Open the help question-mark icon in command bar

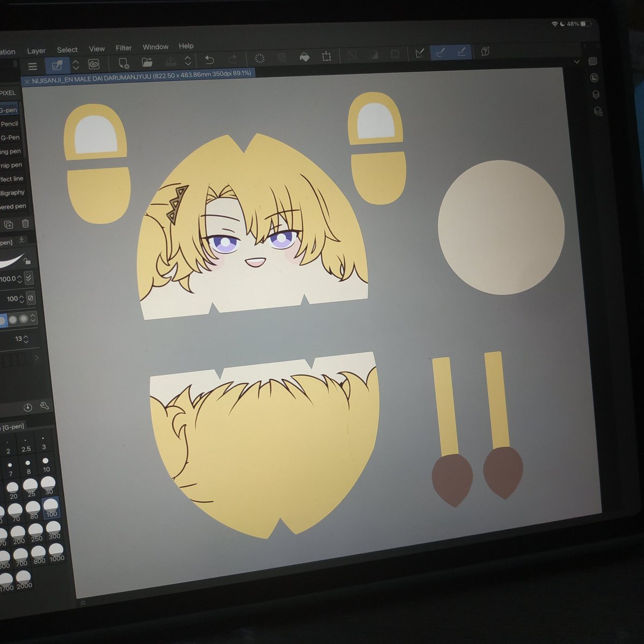[x=485, y=52]
